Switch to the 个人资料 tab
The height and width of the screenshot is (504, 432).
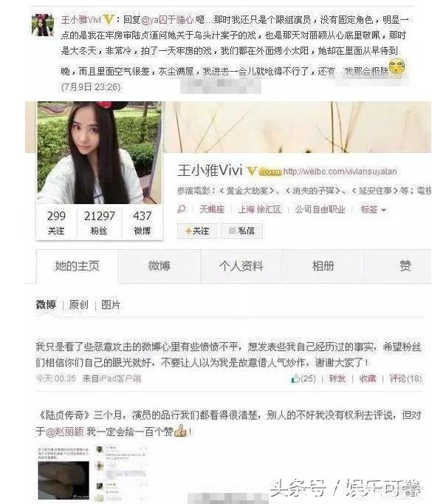coord(241,266)
